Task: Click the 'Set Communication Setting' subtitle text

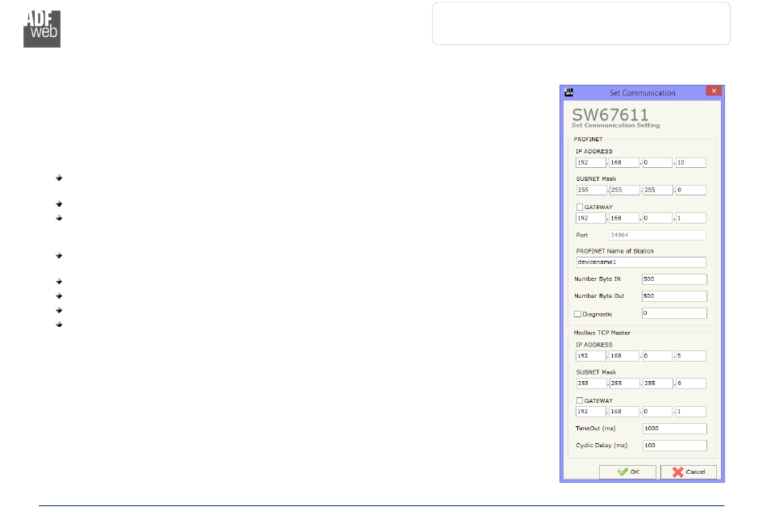Action: coord(615,126)
